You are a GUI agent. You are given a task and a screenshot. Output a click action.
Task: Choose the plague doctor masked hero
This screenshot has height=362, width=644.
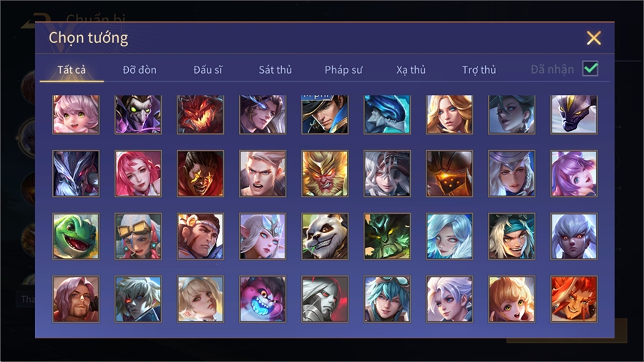(x=138, y=114)
